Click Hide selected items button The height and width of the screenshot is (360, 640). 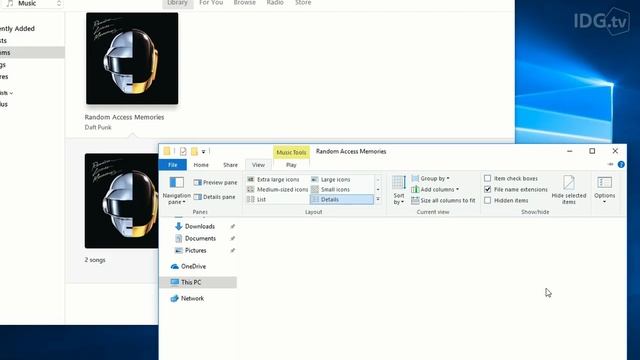click(569, 190)
